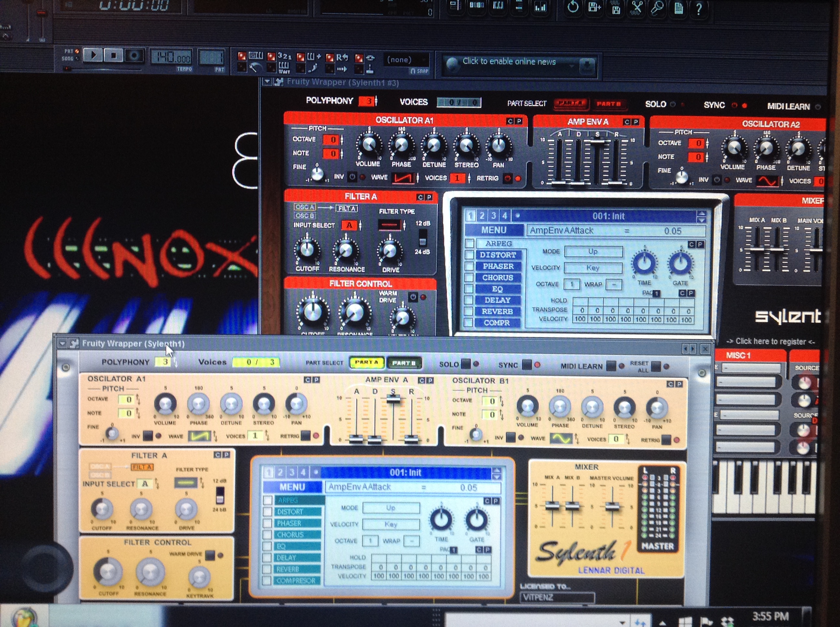Click the 'Click here to register' link
Viewport: 840px width, 627px height.
[x=771, y=341]
